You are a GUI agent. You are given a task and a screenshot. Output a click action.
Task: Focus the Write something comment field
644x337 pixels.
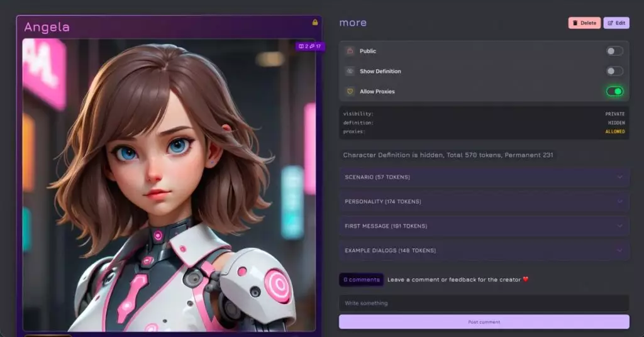(x=484, y=303)
